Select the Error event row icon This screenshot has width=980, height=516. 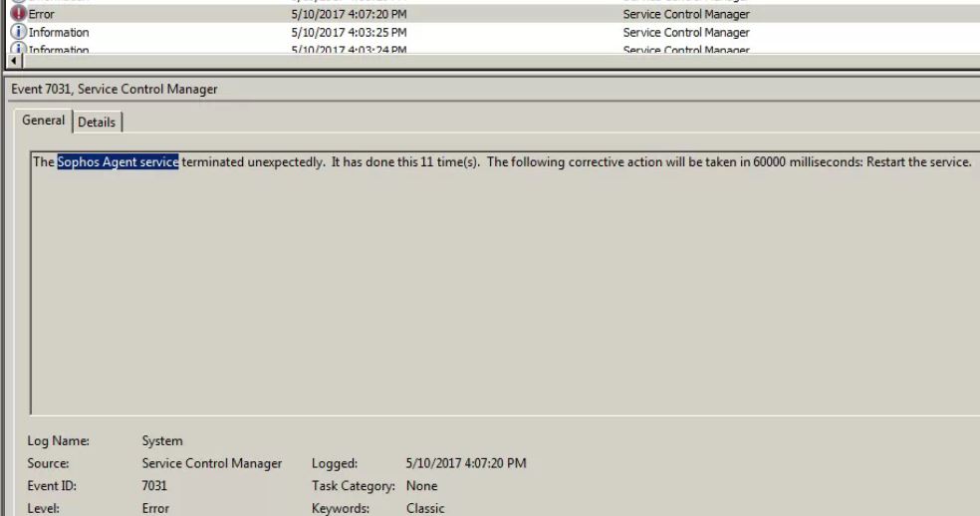click(x=19, y=13)
